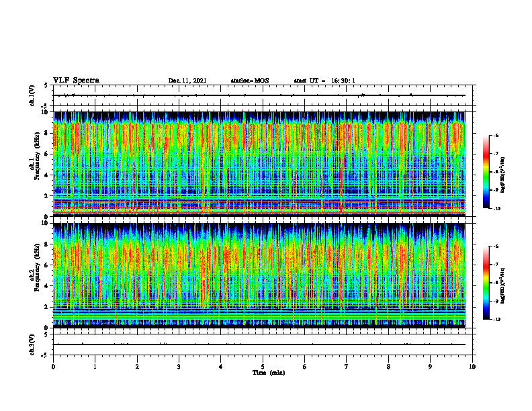Click the ch.2 "Frequency (kHz)" axis label
The width and height of the screenshot is (532, 411).
pyautogui.click(x=37, y=267)
